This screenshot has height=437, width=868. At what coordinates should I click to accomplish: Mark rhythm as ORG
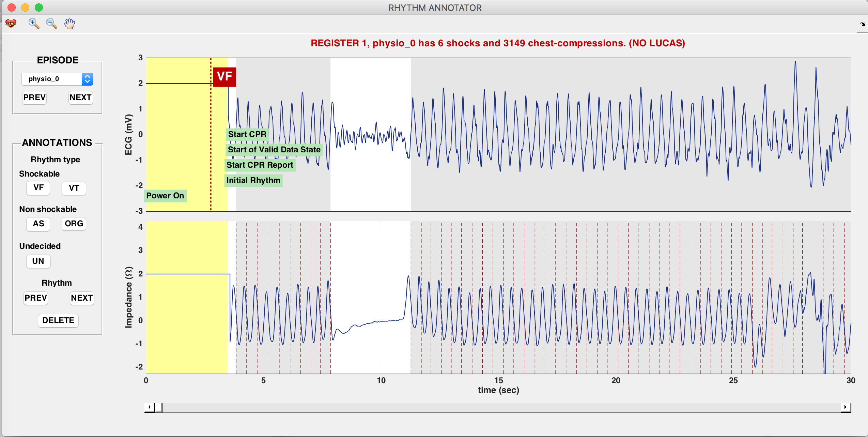tap(74, 224)
